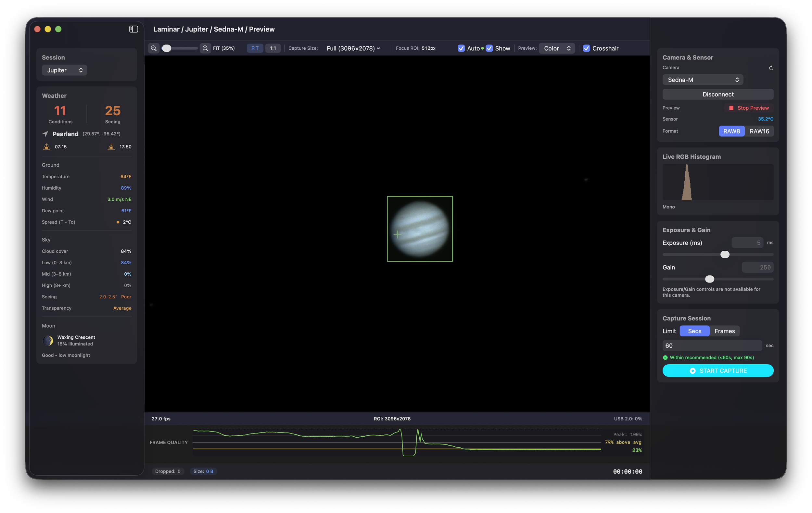The image size is (812, 513).
Task: Click the waxing crescent moon icon
Action: [48, 340]
